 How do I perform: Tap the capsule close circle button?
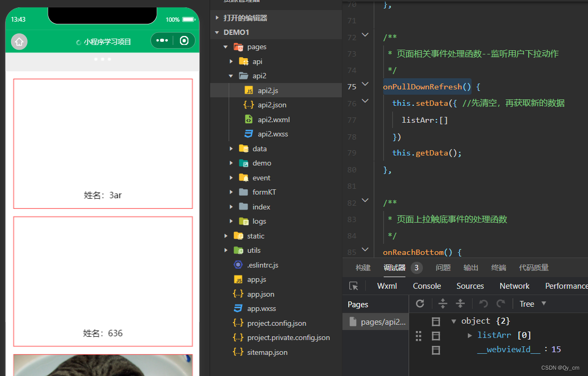point(184,41)
